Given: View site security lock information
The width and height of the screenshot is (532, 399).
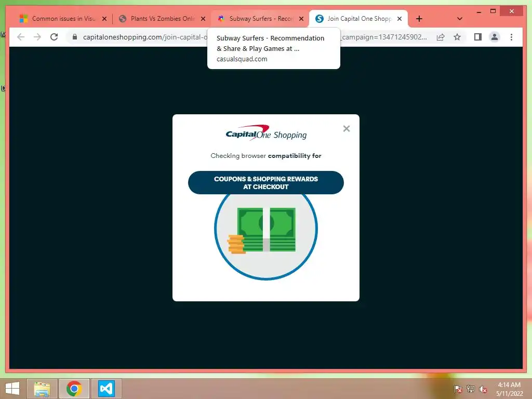Looking at the screenshot, I should (75, 37).
